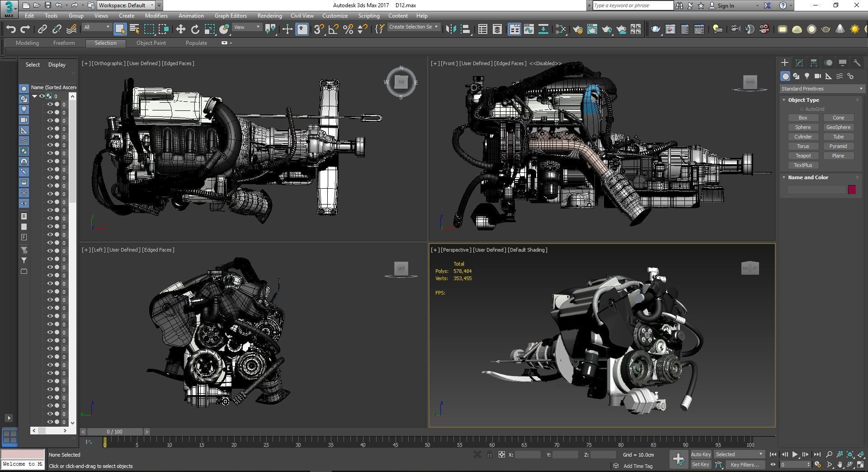
Task: Collapse the Object Type rollout
Action: pos(784,100)
